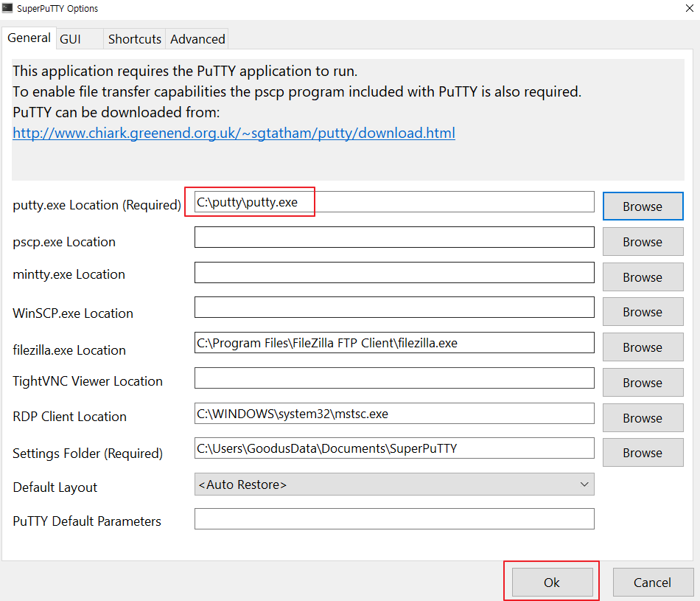Image resolution: width=700 pixels, height=601 pixels.
Task: Click the filezilla.exe Location input field
Action: pyautogui.click(x=394, y=342)
